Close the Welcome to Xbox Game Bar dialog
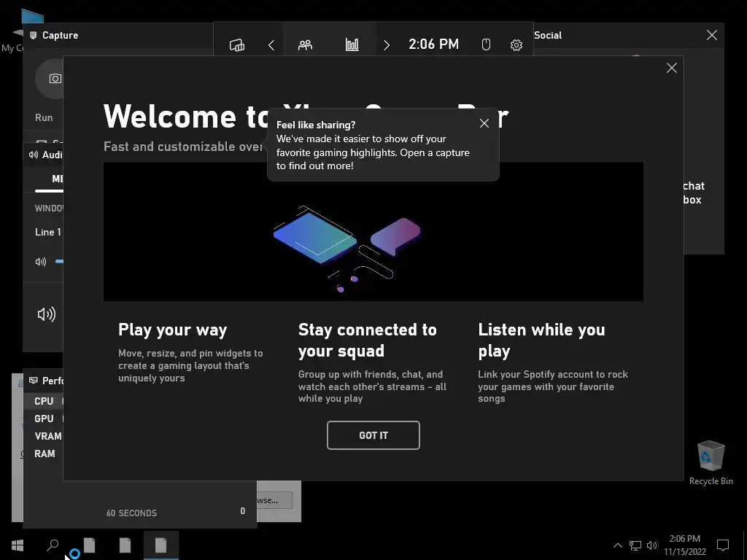Viewport: 747px width, 560px height. click(672, 68)
